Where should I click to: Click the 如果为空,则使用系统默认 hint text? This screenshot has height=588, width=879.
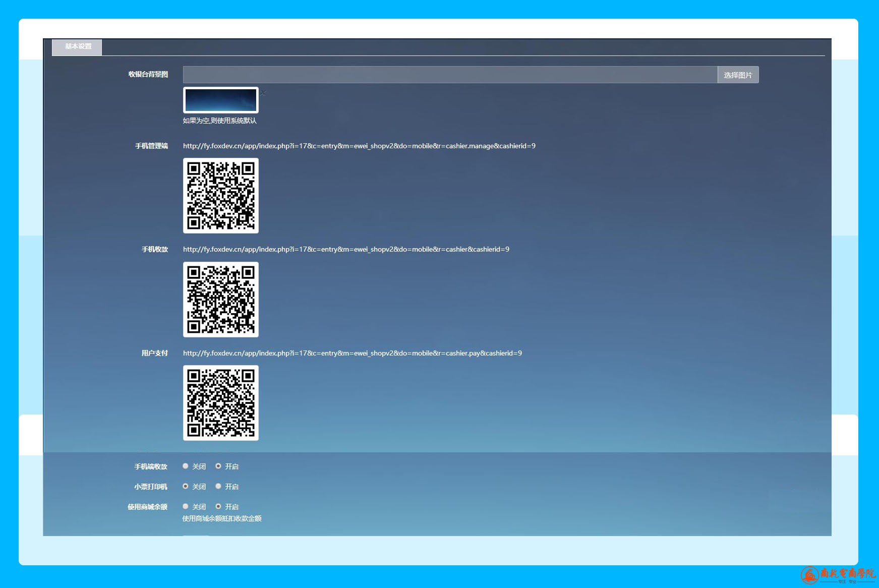(x=219, y=121)
